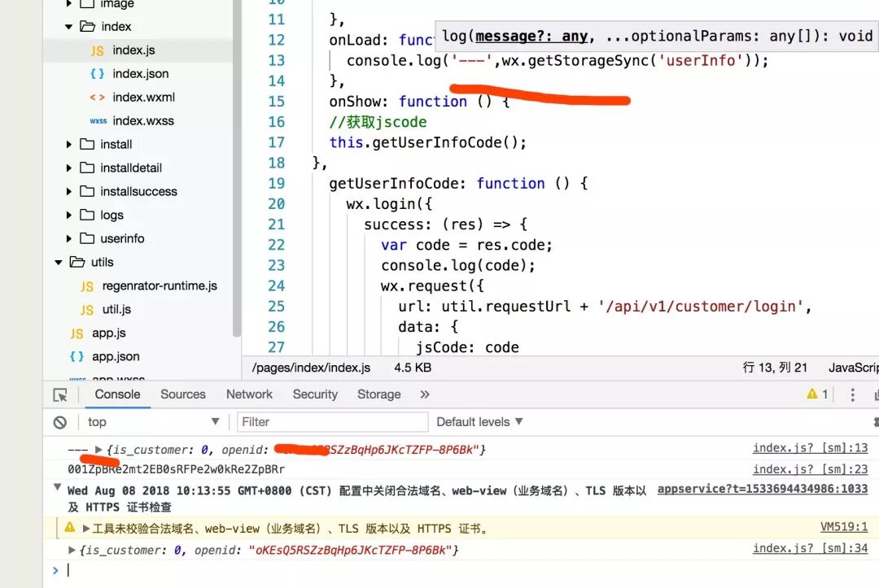Open util.js file
Screen dimensions: 879x588
tap(116, 310)
